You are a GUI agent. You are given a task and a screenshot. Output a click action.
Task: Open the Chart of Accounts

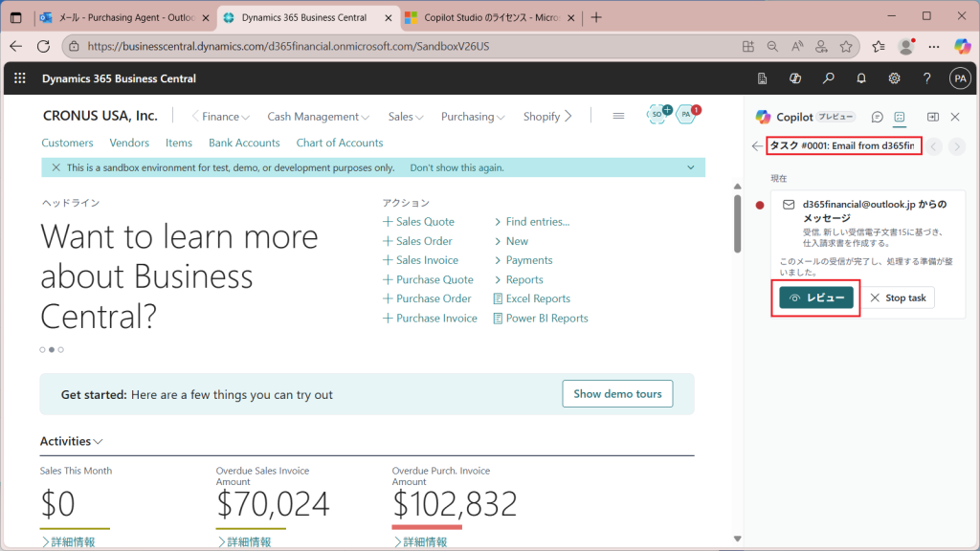tap(340, 143)
